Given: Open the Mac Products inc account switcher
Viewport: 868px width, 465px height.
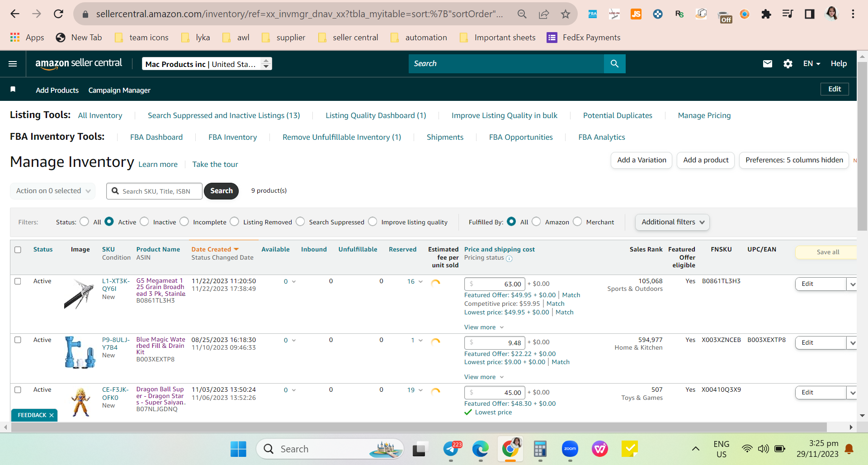Looking at the screenshot, I should [207, 64].
